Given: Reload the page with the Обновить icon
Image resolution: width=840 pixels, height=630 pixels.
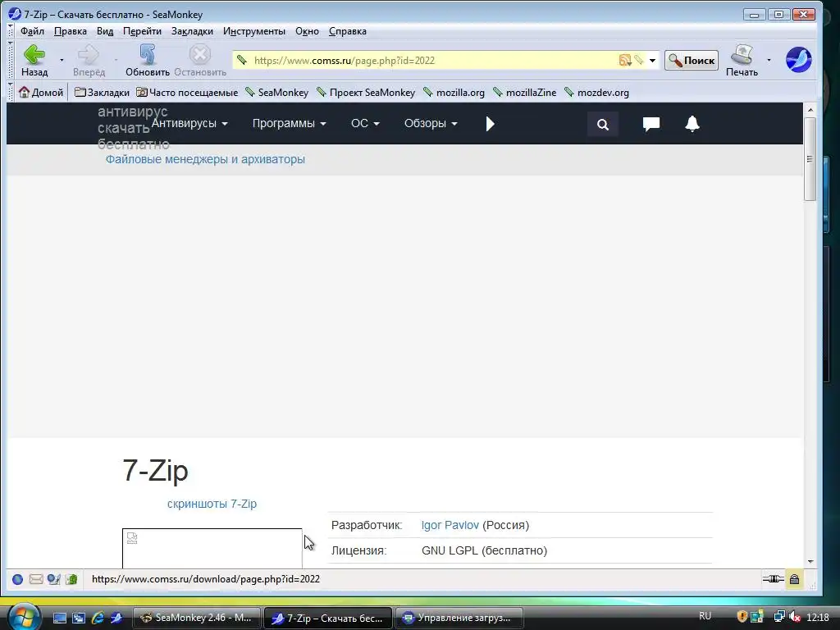Looking at the screenshot, I should [x=148, y=55].
